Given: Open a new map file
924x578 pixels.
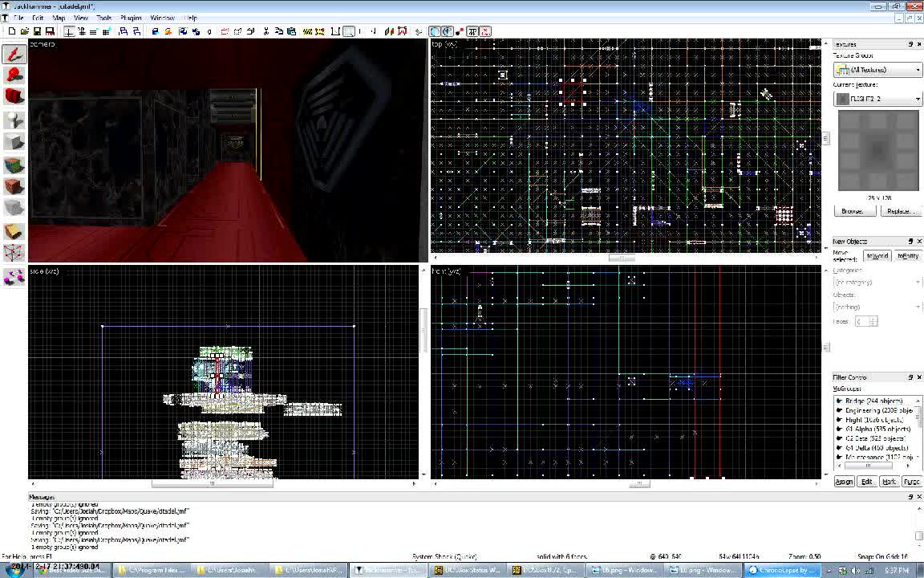Looking at the screenshot, I should coord(11,31).
